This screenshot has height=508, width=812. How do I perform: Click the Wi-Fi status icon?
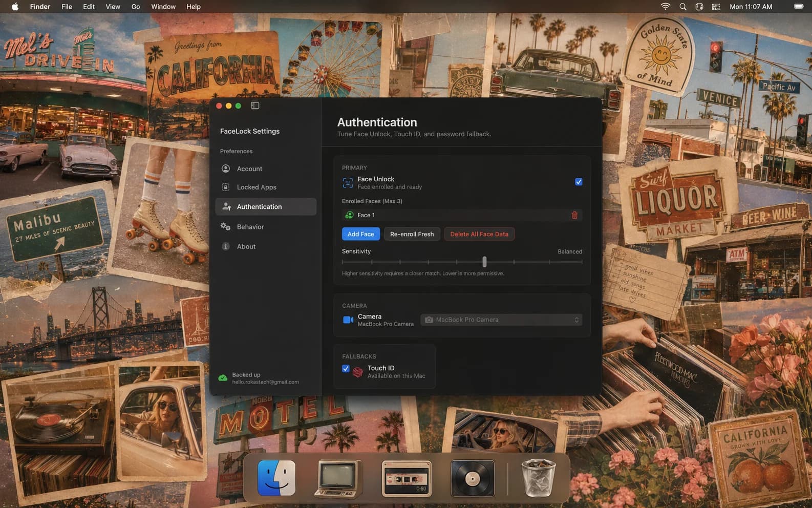coord(665,7)
